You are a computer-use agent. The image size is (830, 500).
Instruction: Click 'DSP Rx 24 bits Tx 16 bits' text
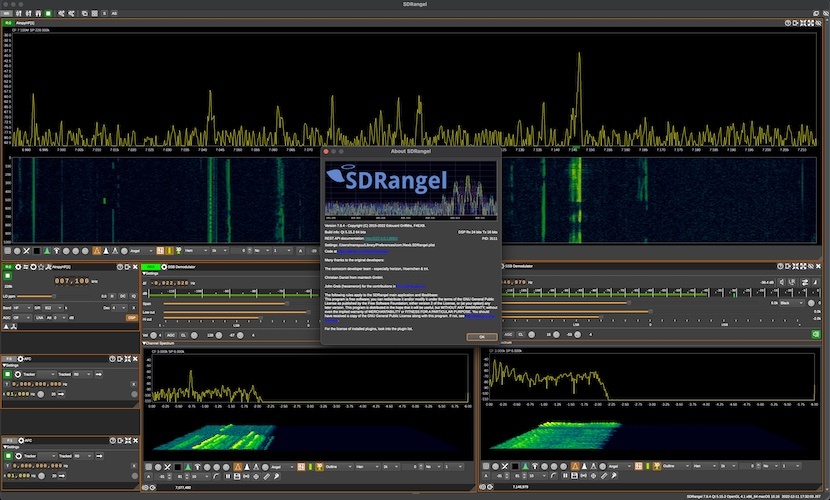477,232
